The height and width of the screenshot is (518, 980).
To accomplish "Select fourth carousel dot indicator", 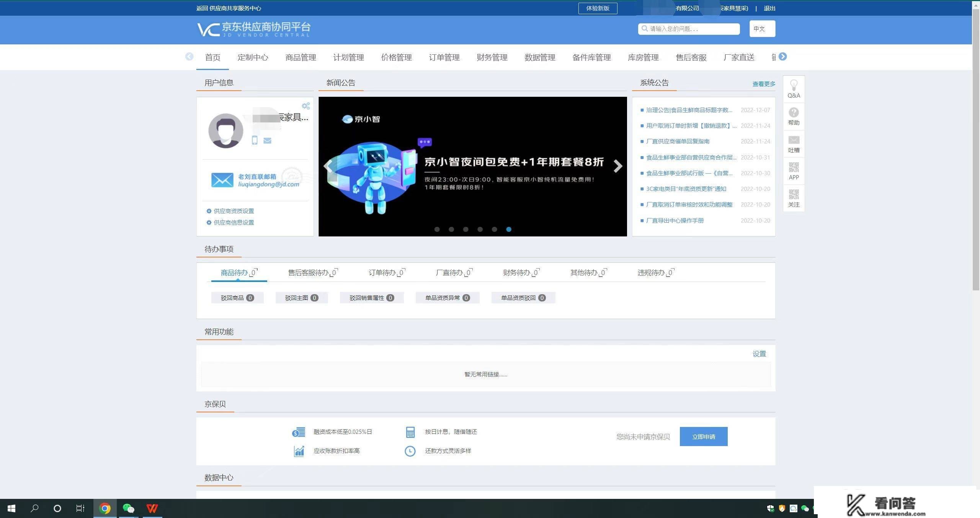I will tap(480, 229).
